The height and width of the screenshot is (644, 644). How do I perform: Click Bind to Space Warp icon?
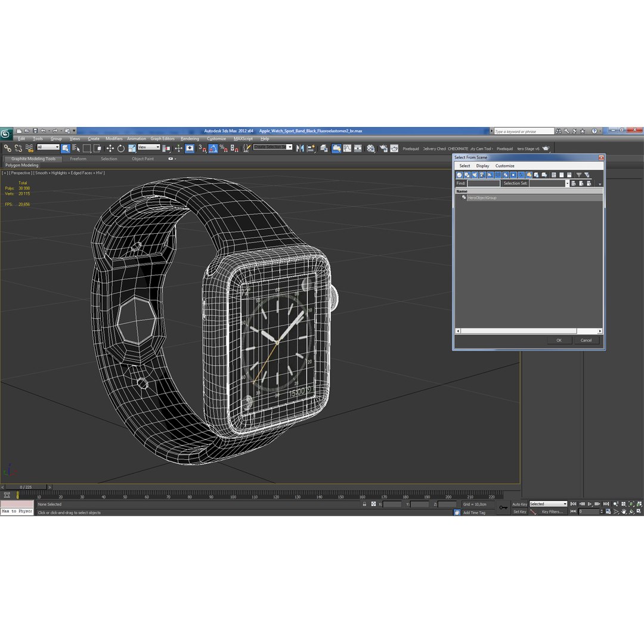pos(29,148)
